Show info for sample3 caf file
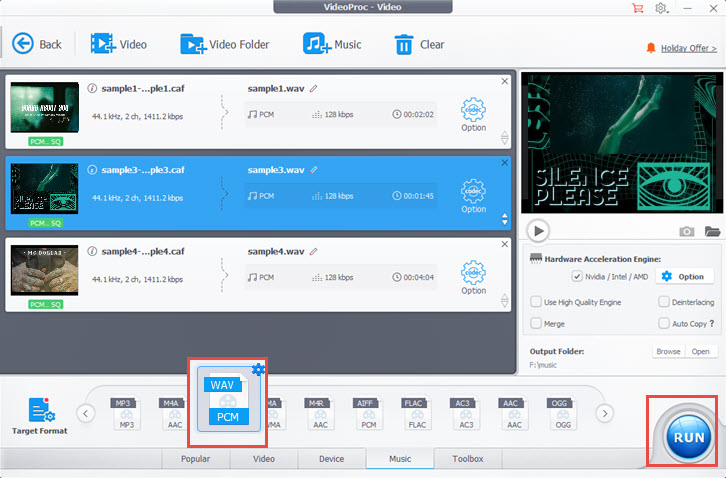726x478 pixels. 92,170
